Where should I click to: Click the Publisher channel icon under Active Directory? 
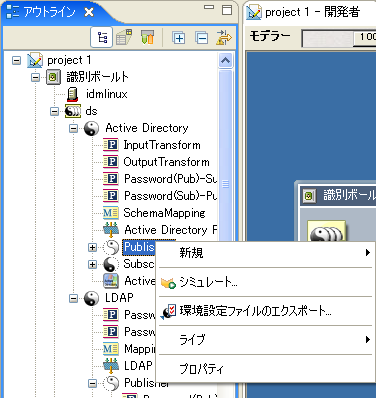(111, 247)
